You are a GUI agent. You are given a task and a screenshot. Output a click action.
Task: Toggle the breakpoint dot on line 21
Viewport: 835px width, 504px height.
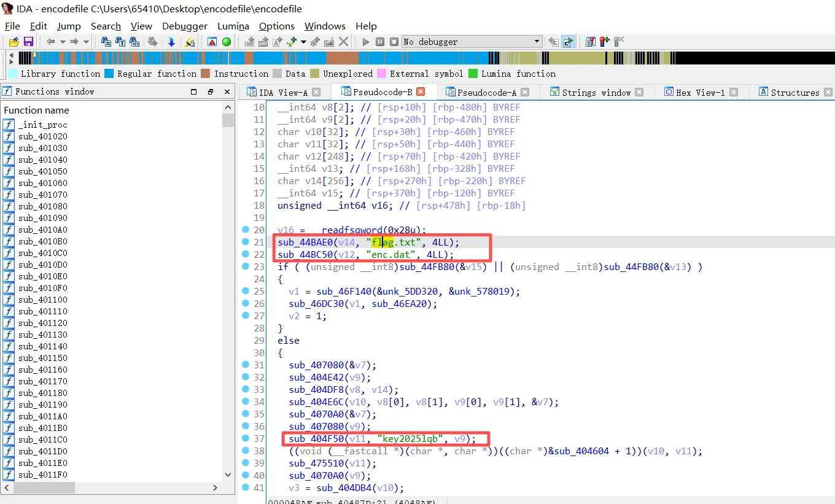pyautogui.click(x=246, y=242)
